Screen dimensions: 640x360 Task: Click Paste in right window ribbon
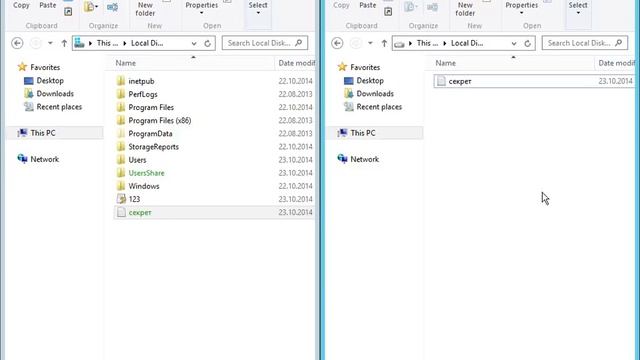(368, 5)
